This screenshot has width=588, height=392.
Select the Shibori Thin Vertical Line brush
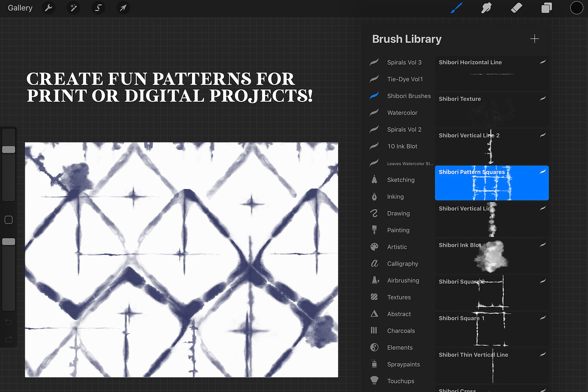pyautogui.click(x=492, y=366)
